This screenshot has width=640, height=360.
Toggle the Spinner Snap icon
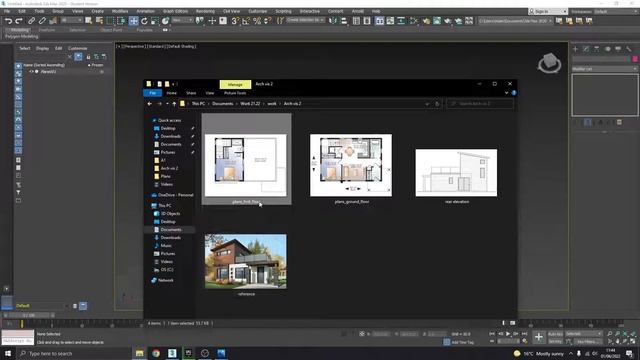point(267,21)
